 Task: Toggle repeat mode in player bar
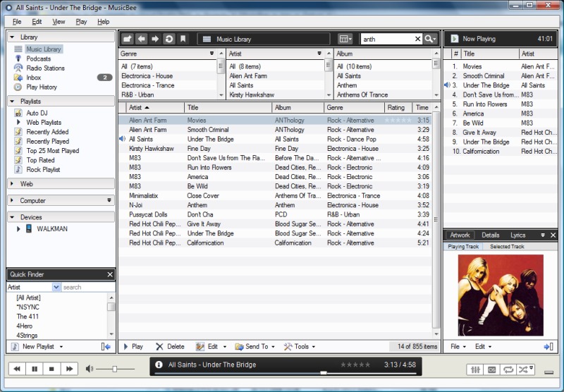[x=508, y=369]
